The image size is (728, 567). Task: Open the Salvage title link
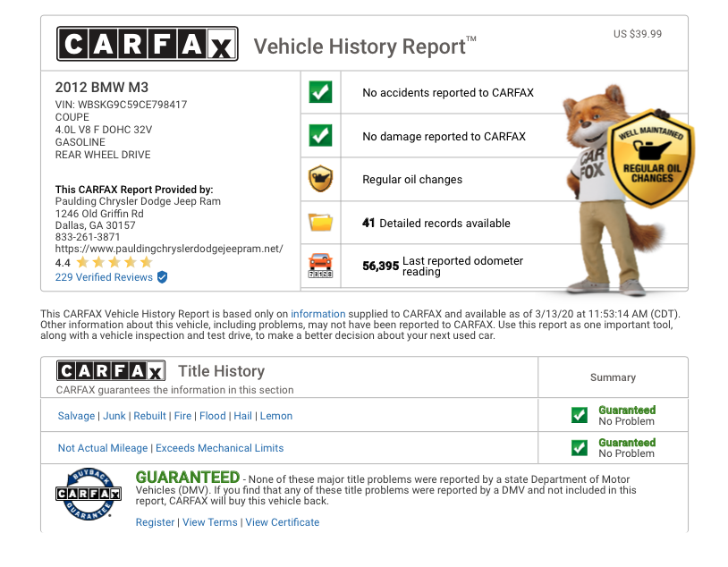coord(76,416)
